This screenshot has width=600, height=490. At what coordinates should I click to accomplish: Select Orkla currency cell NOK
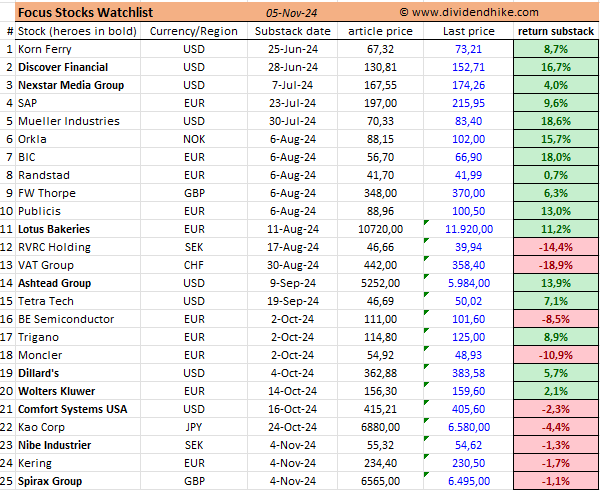[194, 139]
